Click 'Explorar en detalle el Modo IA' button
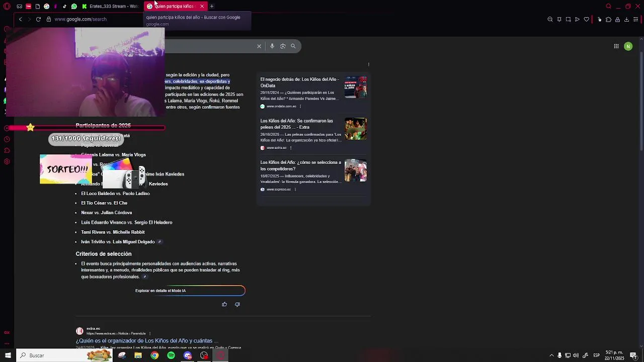This screenshot has width=644, height=362. [160, 291]
